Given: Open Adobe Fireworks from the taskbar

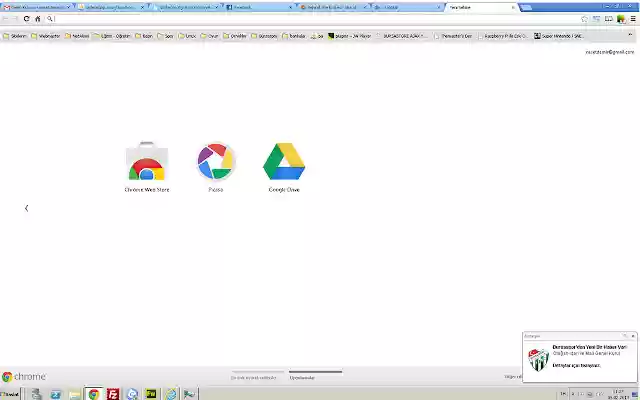Looking at the screenshot, I should (x=151, y=394).
